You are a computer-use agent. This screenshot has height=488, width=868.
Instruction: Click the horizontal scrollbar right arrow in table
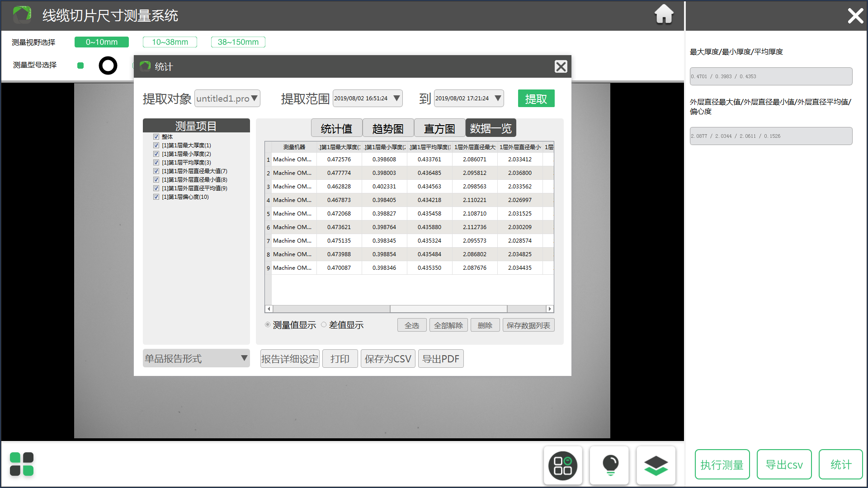click(x=550, y=309)
